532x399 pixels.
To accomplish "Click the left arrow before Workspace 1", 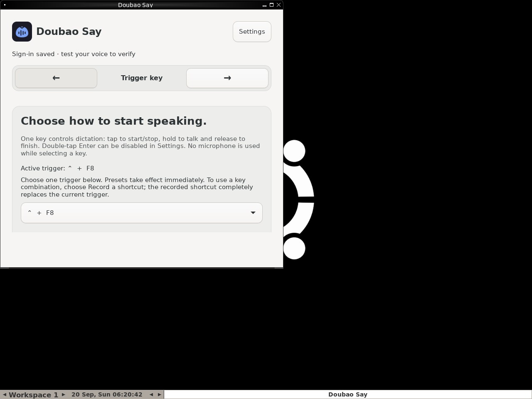I will click(5, 395).
